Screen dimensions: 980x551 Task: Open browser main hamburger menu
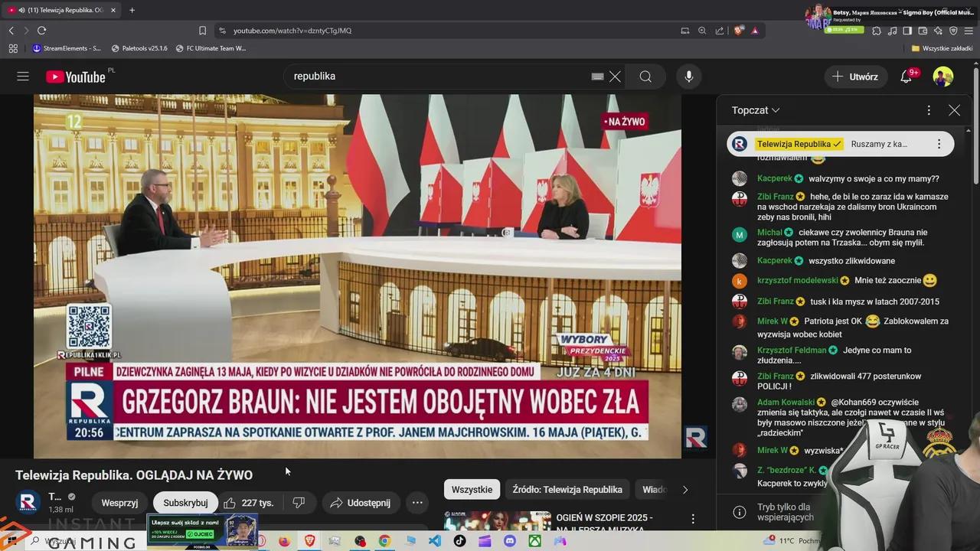[969, 31]
